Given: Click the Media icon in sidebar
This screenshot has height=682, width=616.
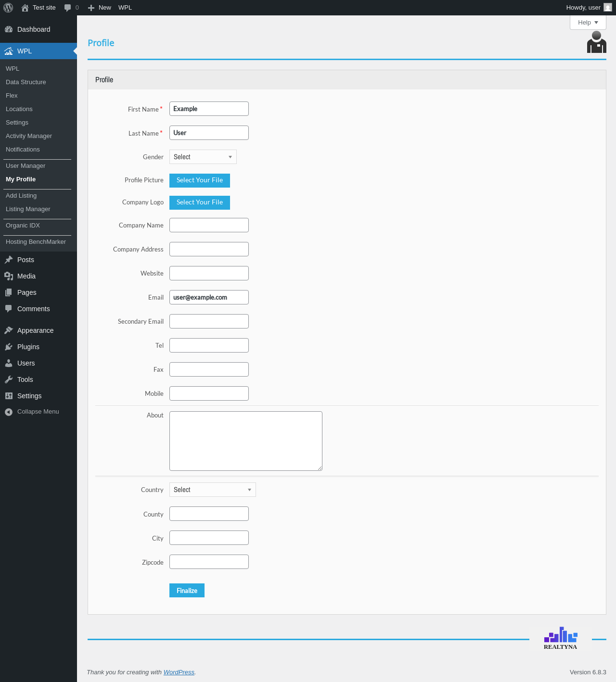Looking at the screenshot, I should click(9, 276).
